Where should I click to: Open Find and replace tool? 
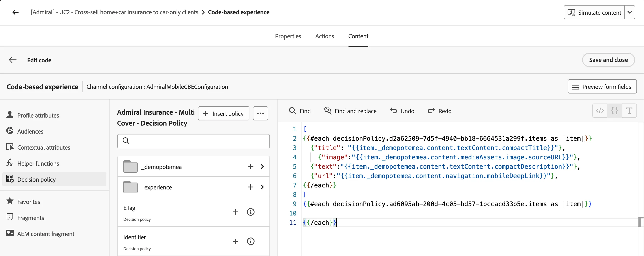350,111
